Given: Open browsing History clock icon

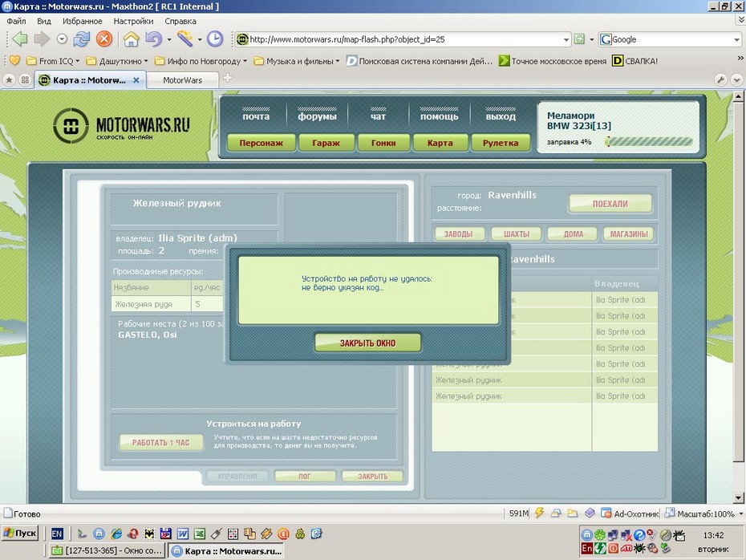Looking at the screenshot, I should 215,39.
